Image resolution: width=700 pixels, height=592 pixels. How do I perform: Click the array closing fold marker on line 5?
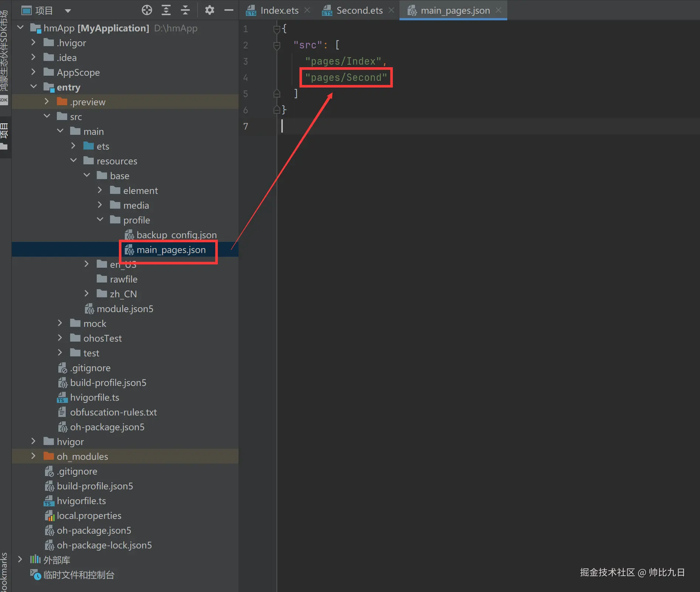click(277, 94)
